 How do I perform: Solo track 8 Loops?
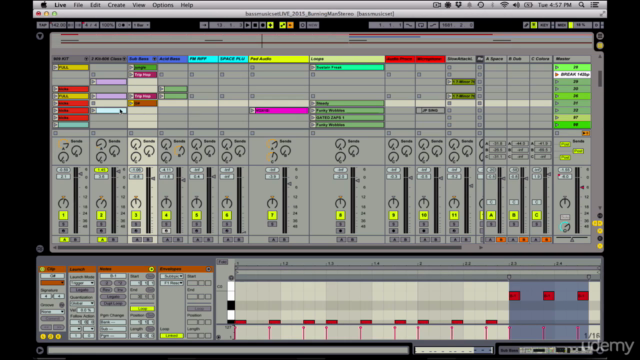(340, 224)
